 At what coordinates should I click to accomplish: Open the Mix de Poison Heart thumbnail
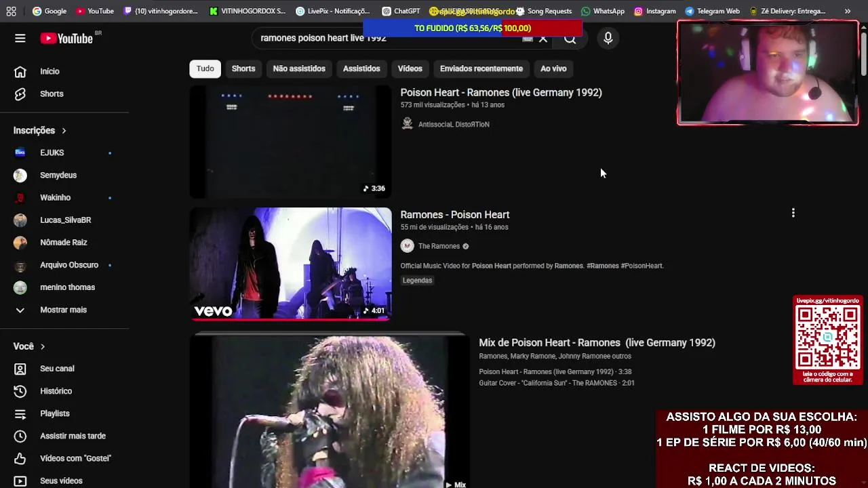[x=329, y=412]
